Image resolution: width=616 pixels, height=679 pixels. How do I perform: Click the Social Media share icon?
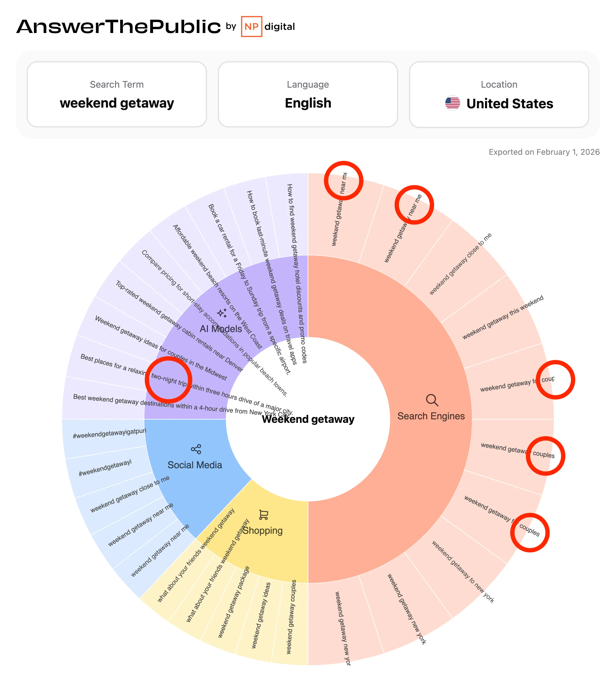196,449
